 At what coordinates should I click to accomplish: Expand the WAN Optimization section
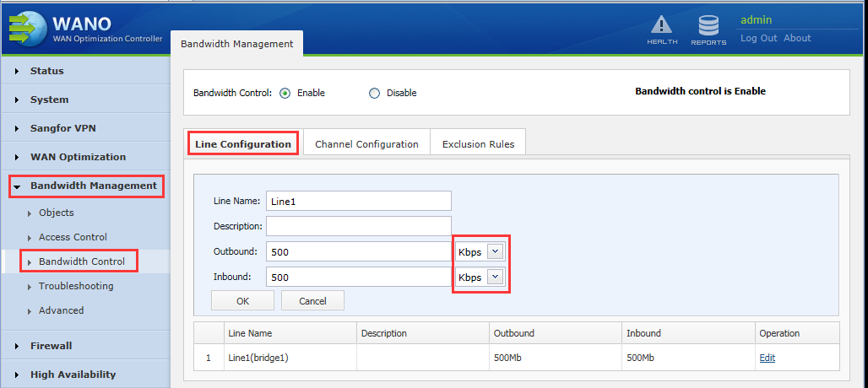click(x=78, y=157)
